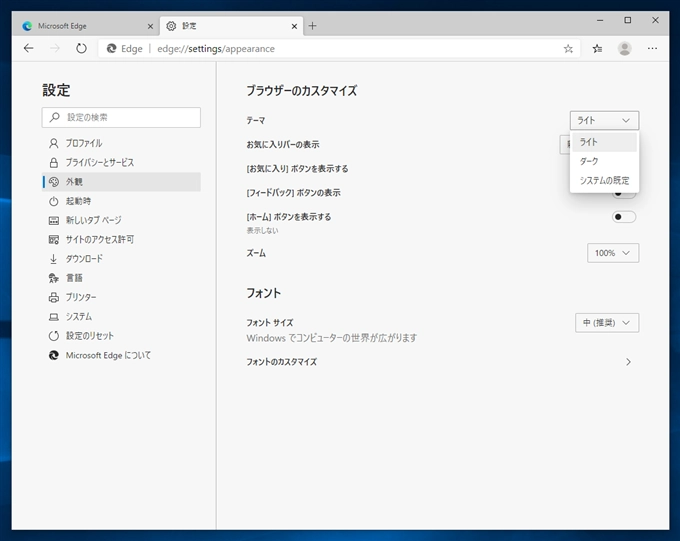
Task: Switch to the 設定 tab
Action: click(x=232, y=26)
